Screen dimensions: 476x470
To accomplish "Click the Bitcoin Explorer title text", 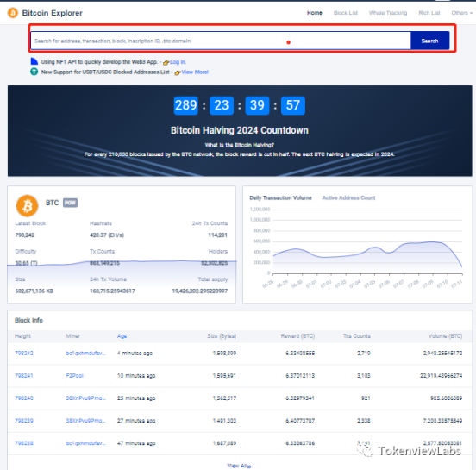I will point(53,13).
